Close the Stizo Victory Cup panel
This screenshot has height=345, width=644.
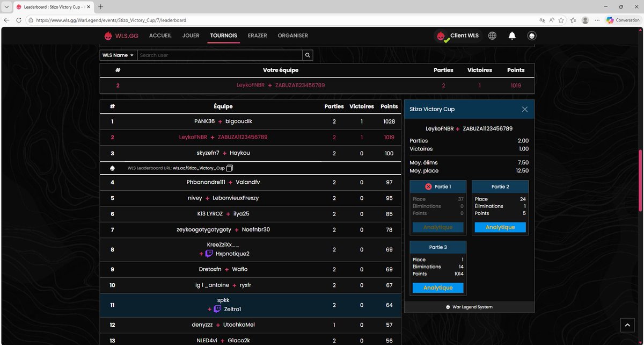click(x=525, y=109)
